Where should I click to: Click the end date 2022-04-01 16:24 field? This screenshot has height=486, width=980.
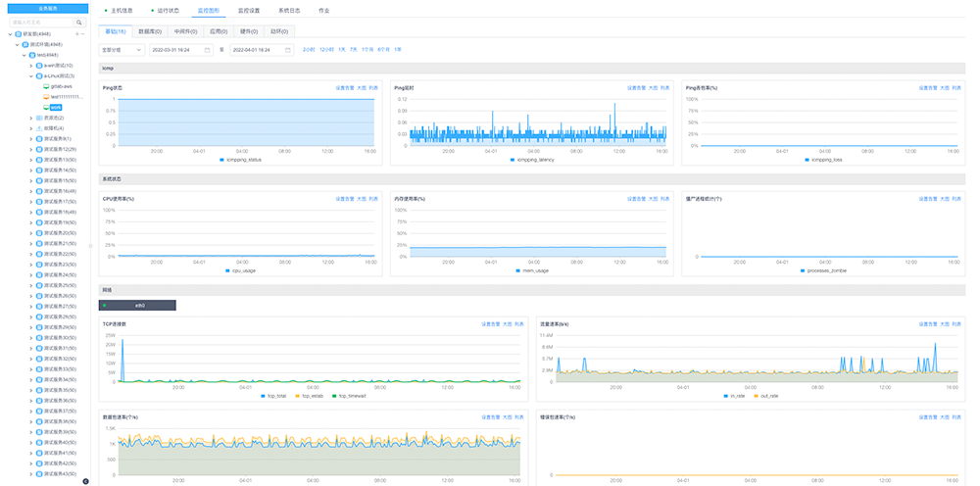click(x=262, y=50)
